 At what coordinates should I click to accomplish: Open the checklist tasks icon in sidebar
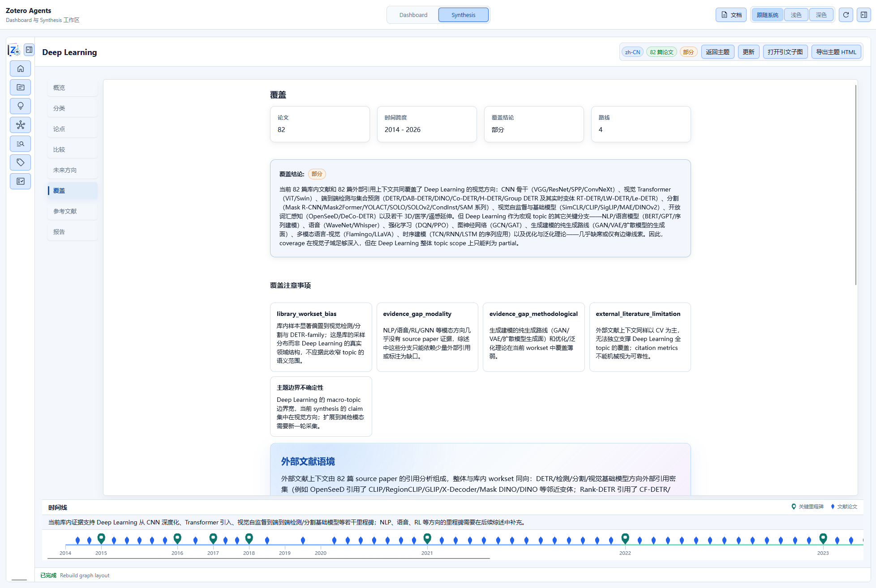tap(21, 181)
